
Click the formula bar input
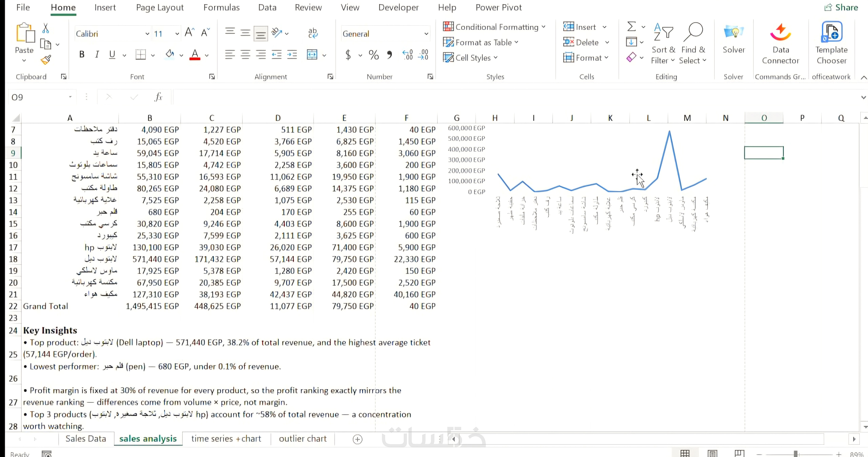pyautogui.click(x=516, y=97)
